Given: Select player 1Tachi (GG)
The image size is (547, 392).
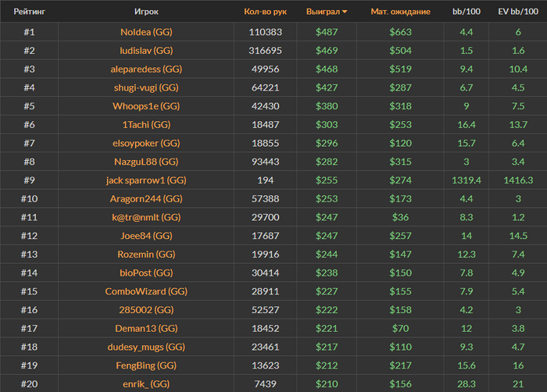Looking at the screenshot, I should point(146,124).
